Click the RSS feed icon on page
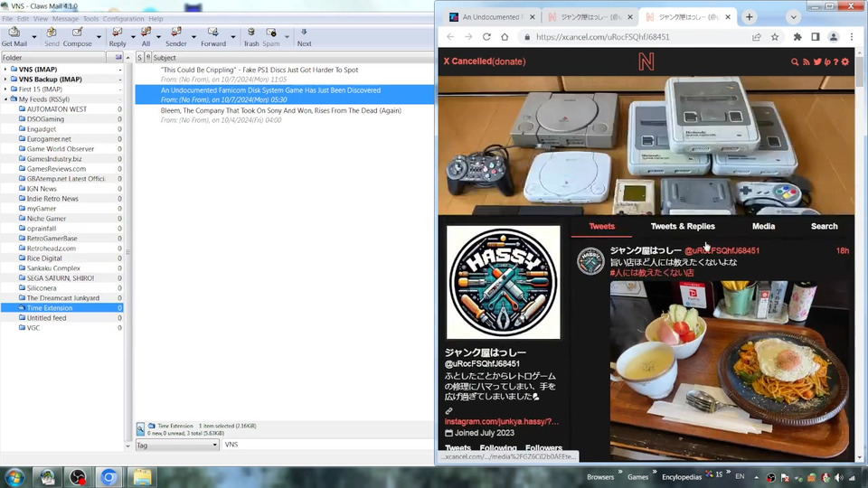This screenshot has height=488, width=868. click(806, 62)
